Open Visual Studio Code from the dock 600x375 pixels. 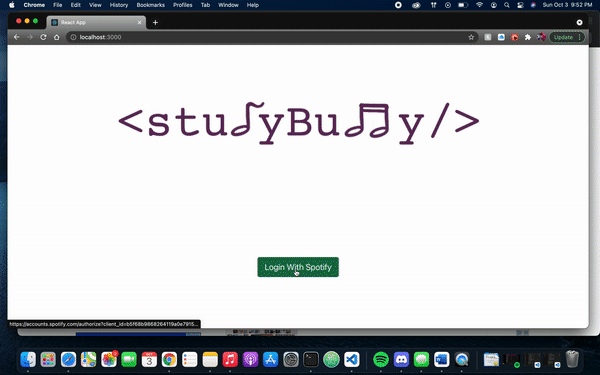352,359
